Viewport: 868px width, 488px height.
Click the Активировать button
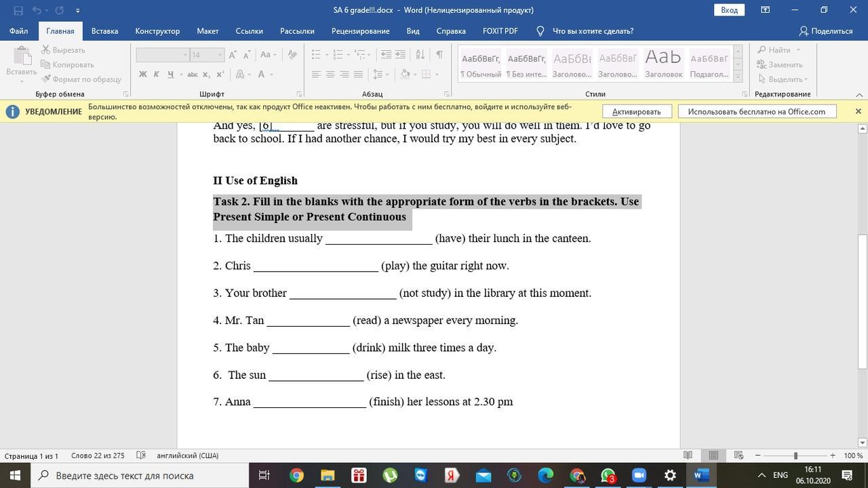coord(636,112)
